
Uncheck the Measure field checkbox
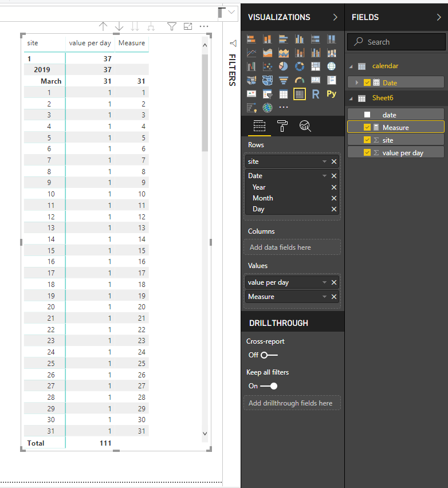coord(367,127)
